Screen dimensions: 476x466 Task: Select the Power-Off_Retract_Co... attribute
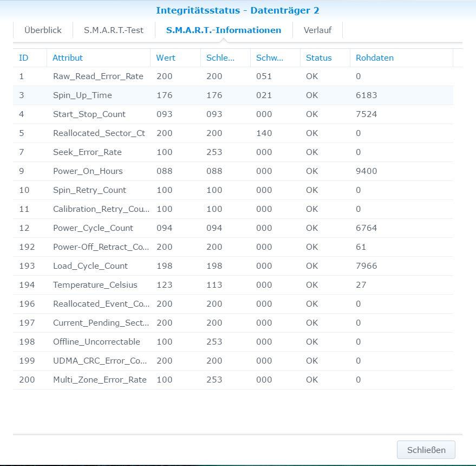pyautogui.click(x=101, y=247)
